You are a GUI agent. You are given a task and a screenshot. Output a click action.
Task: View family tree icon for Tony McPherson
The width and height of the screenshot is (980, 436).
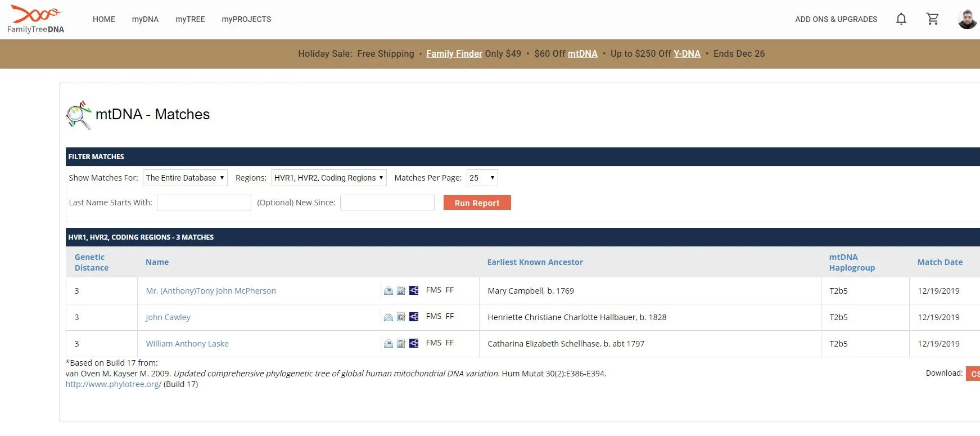coord(414,291)
